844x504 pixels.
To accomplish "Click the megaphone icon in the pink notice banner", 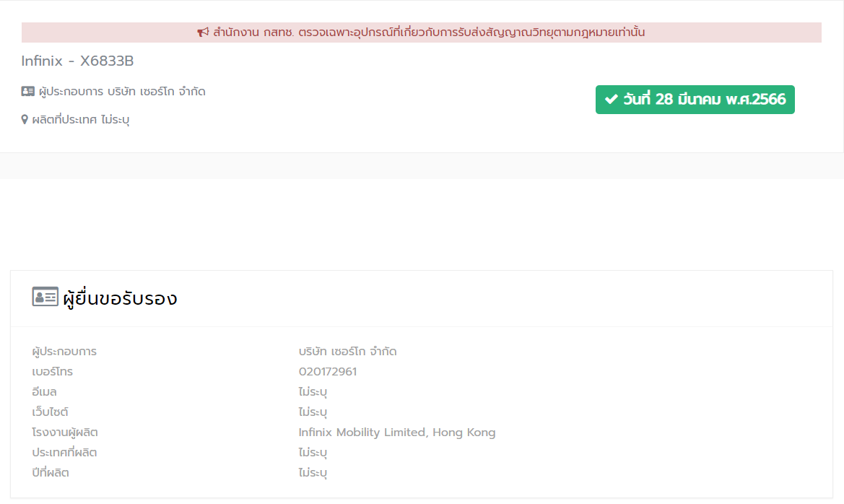I will tap(203, 32).
